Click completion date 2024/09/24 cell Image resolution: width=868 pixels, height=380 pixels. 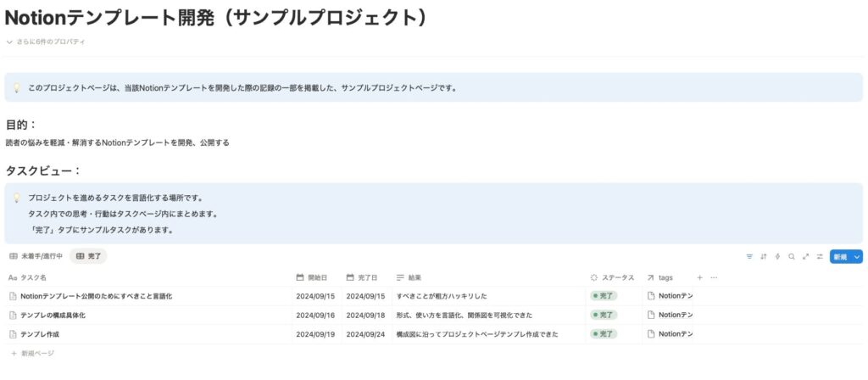click(366, 334)
